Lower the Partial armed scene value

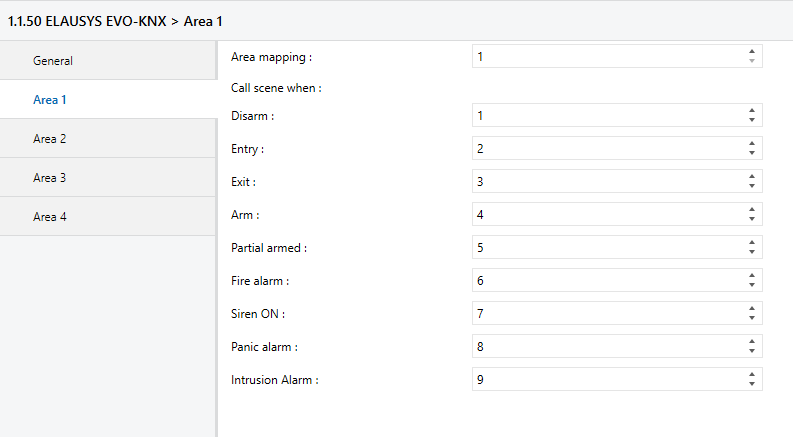pos(752,252)
